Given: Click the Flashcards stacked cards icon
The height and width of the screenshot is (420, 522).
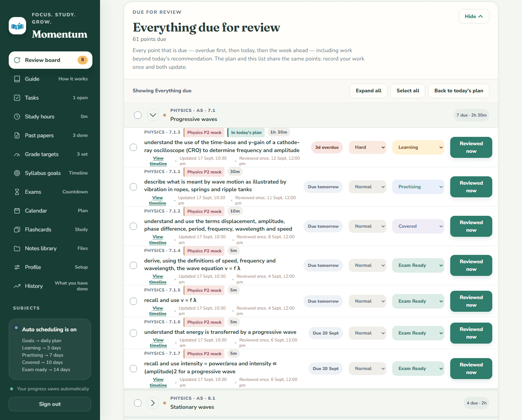Looking at the screenshot, I should coord(17,230).
